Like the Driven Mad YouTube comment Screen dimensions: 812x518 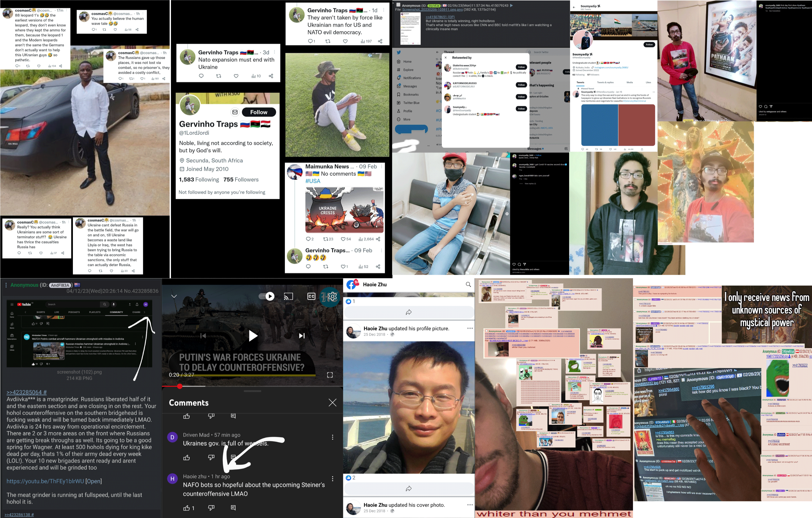pos(186,458)
